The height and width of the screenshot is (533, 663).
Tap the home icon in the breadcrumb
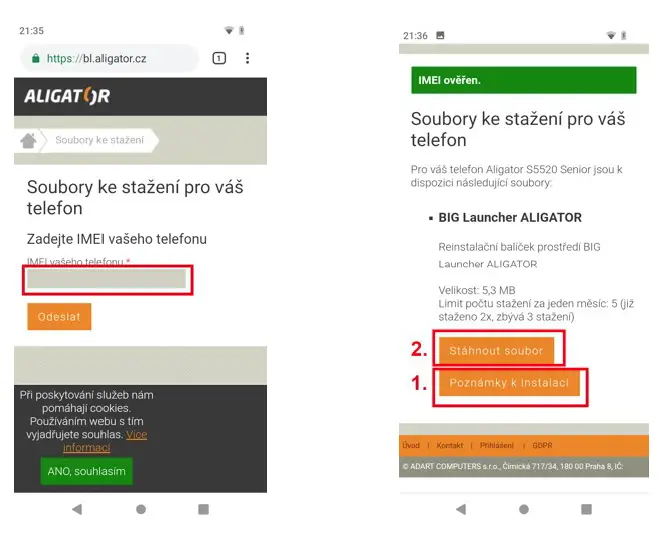[28, 141]
